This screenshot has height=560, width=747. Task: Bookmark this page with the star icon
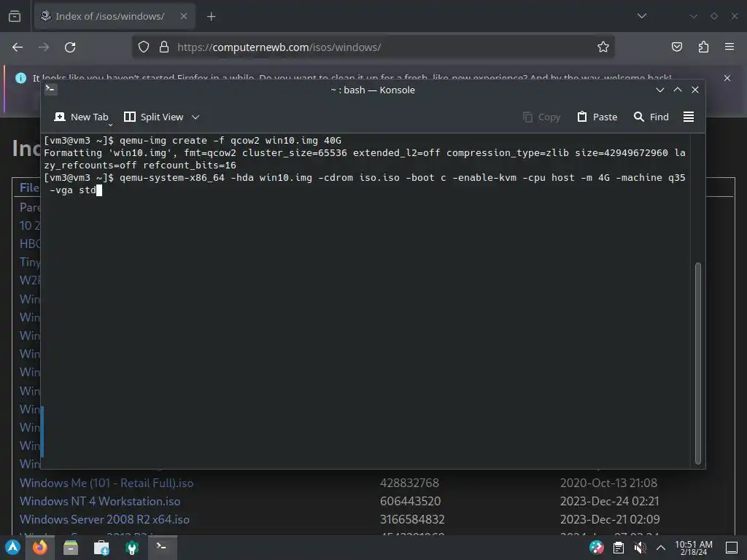pyautogui.click(x=603, y=47)
